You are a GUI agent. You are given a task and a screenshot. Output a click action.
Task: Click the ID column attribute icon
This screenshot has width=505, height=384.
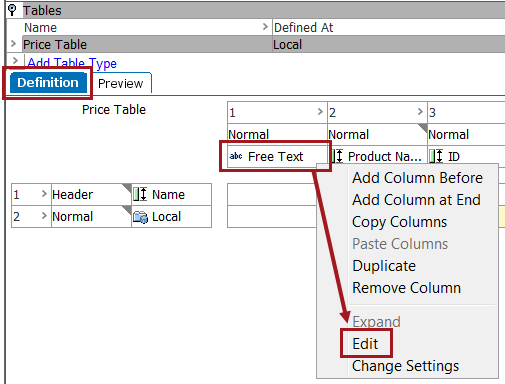coord(436,156)
